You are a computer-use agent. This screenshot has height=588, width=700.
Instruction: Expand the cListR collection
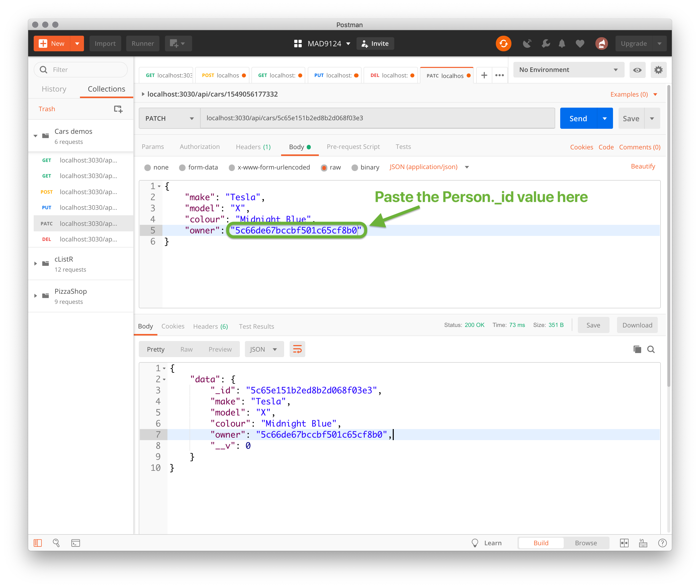[x=35, y=264]
